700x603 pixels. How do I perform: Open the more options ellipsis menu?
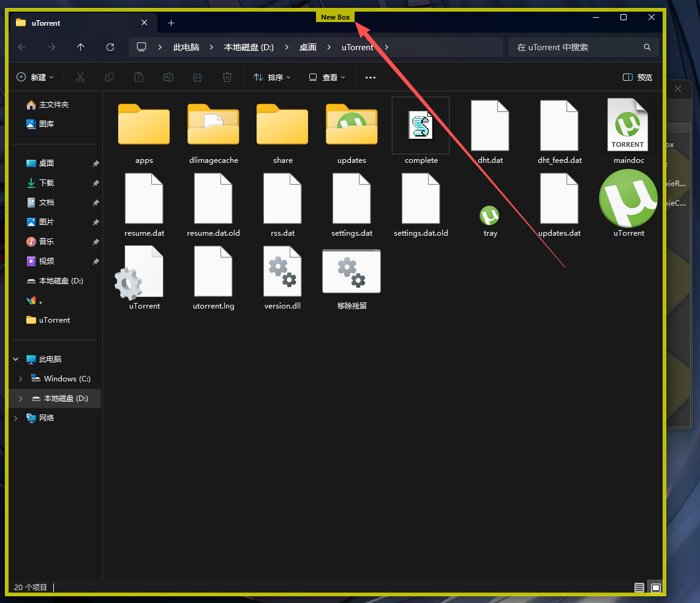click(x=370, y=77)
